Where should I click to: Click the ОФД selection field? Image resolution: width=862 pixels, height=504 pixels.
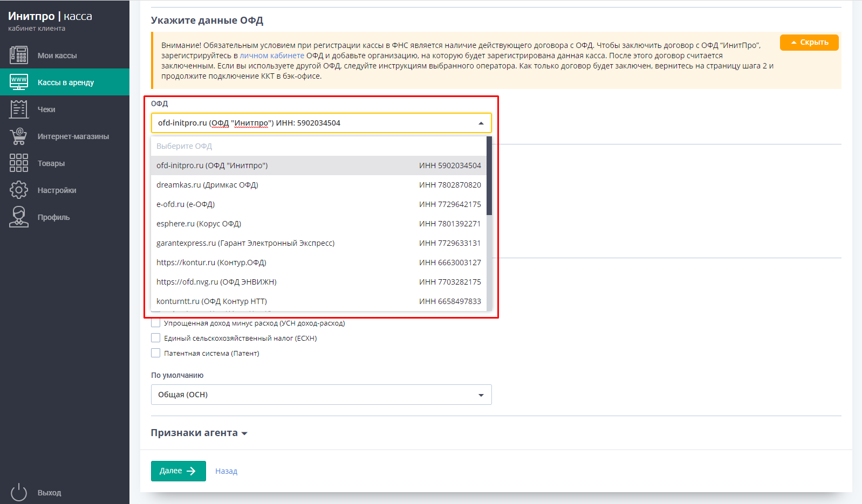(321, 123)
